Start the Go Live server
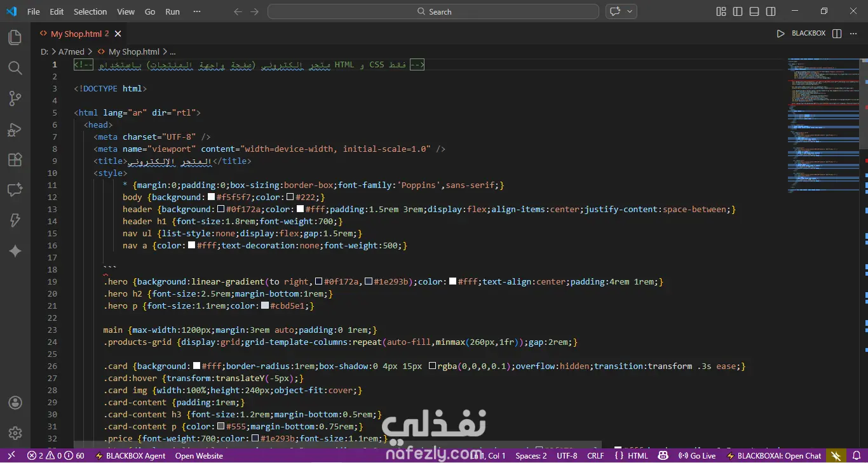This screenshot has width=868, height=463. click(697, 455)
